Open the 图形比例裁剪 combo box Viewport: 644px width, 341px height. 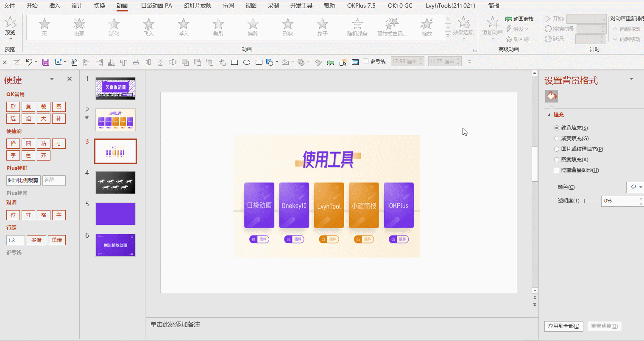point(23,180)
